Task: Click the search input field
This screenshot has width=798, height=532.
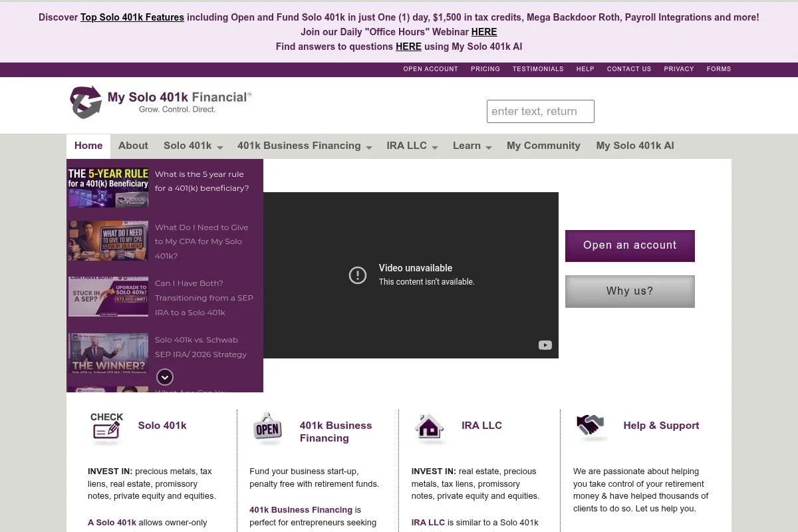Action: [x=540, y=110]
